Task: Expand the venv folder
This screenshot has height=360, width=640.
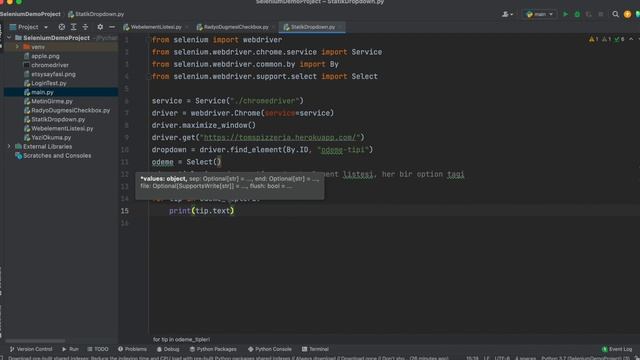Action: 17,47
